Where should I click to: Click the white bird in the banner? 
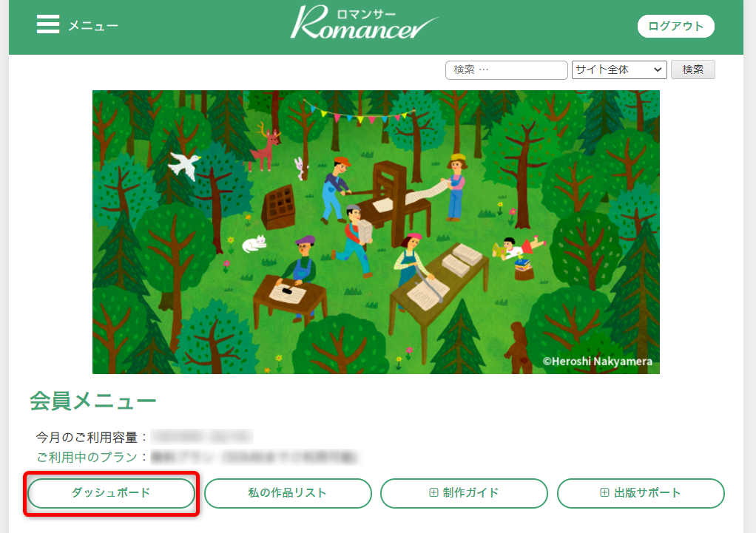pos(184,166)
